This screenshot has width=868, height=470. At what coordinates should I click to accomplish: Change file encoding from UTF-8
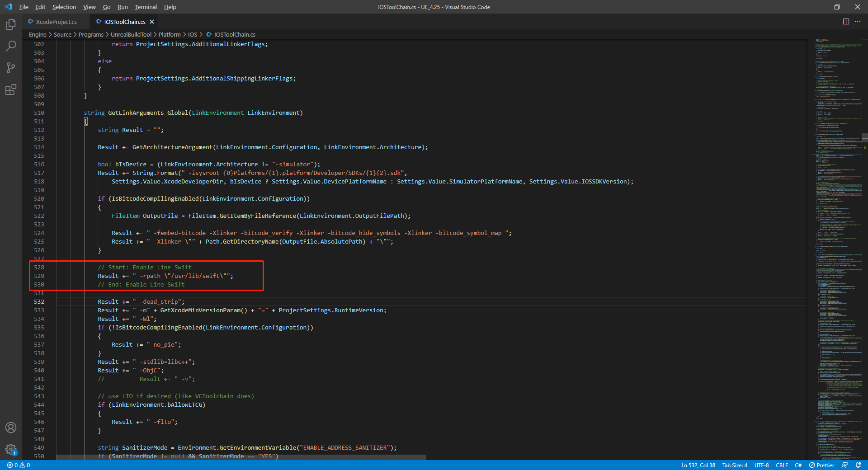tap(761, 465)
